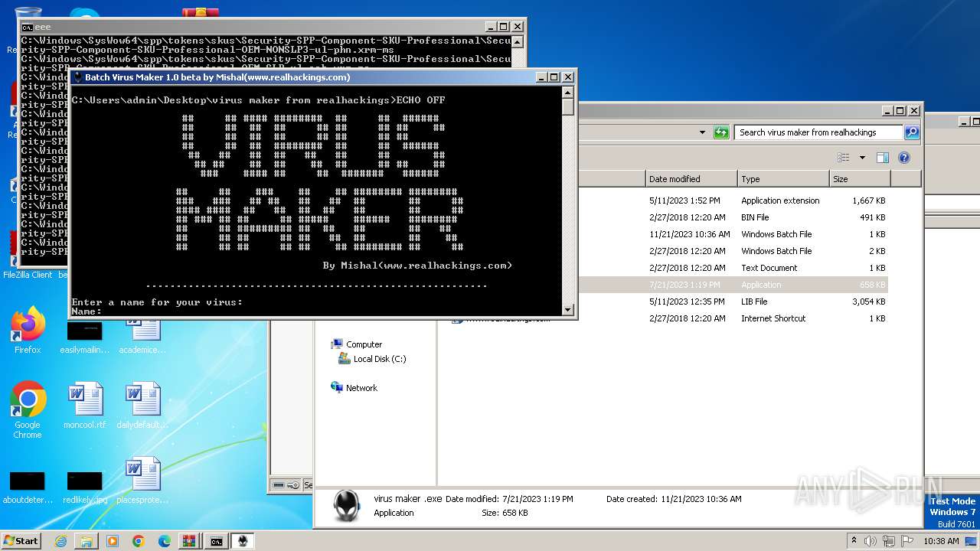This screenshot has width=980, height=551.
Task: Open the Google Chrome desktop shortcut
Action: (x=28, y=410)
